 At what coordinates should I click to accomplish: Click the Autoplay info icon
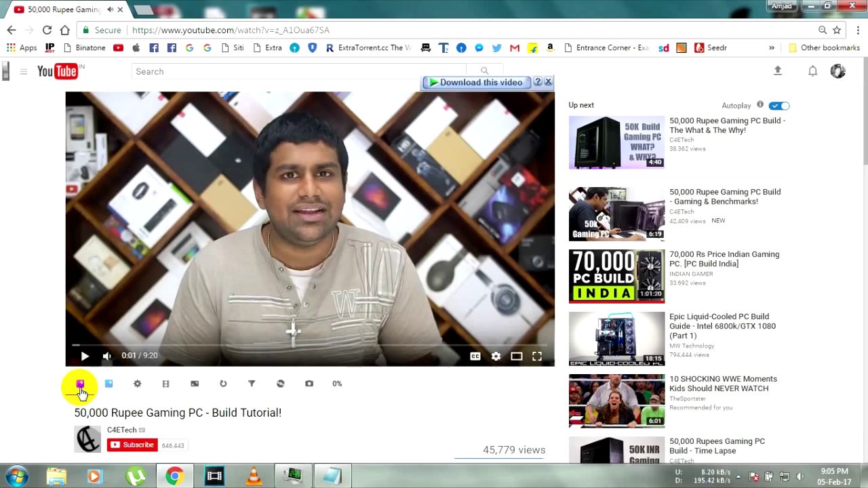(x=760, y=104)
